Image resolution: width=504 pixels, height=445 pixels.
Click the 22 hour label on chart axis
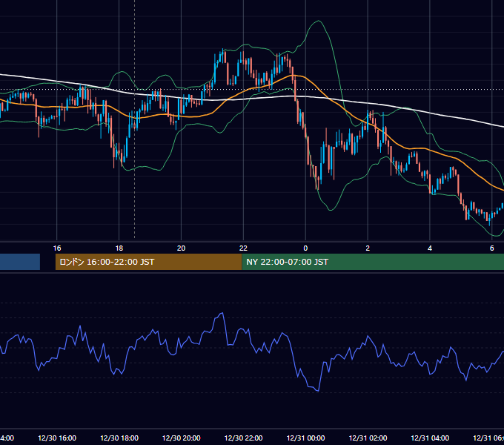point(243,248)
